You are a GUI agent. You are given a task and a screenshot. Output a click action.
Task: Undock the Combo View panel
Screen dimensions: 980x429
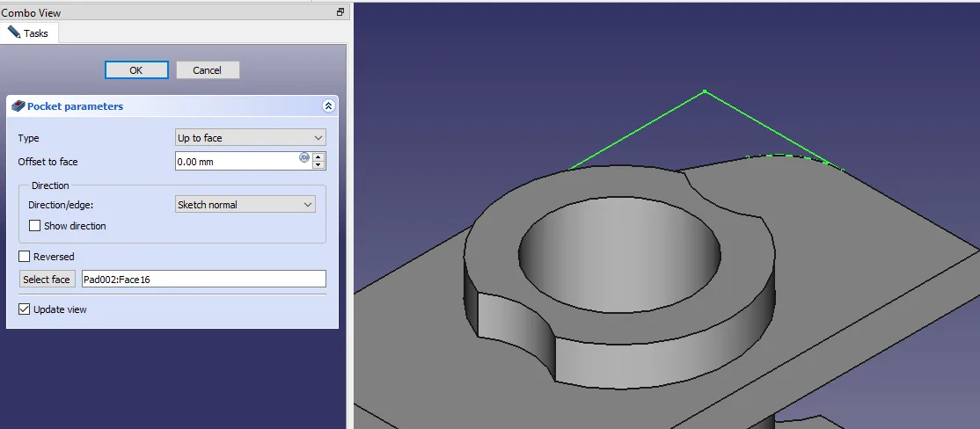click(340, 12)
